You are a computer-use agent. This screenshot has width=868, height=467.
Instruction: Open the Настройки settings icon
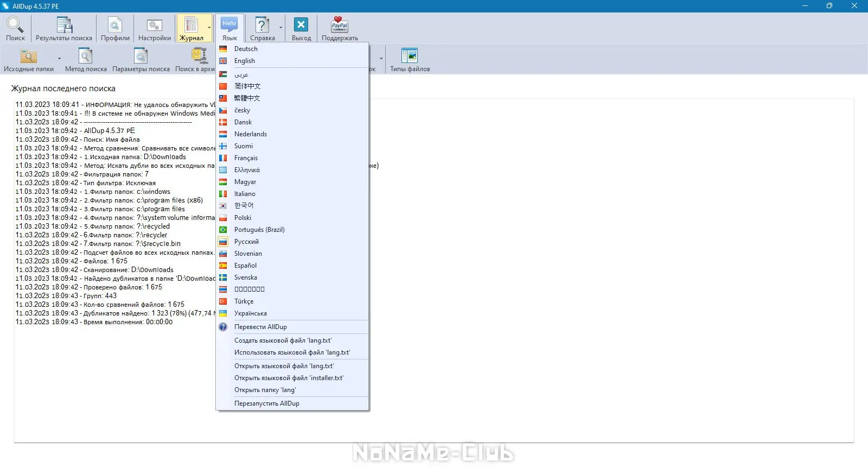click(155, 29)
